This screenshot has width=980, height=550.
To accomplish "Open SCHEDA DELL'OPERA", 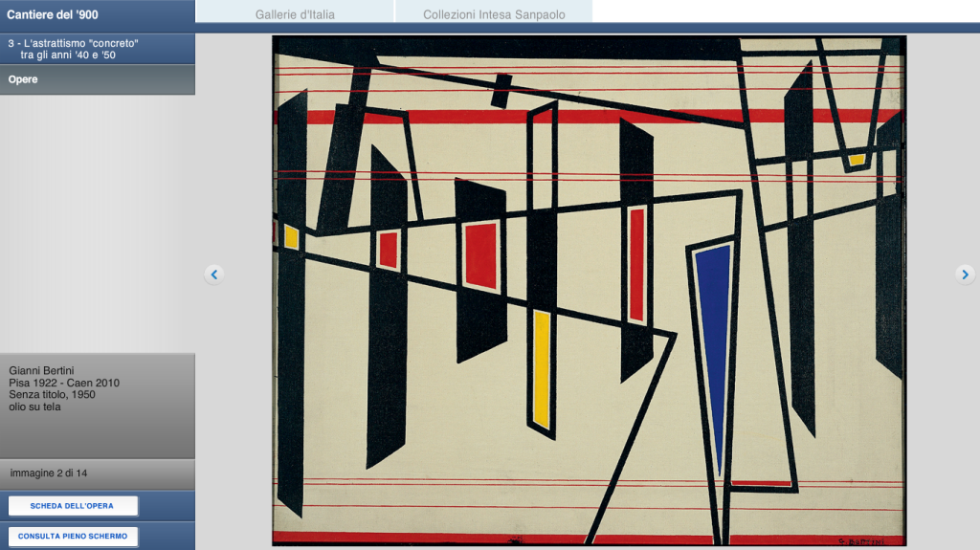I will 73,506.
